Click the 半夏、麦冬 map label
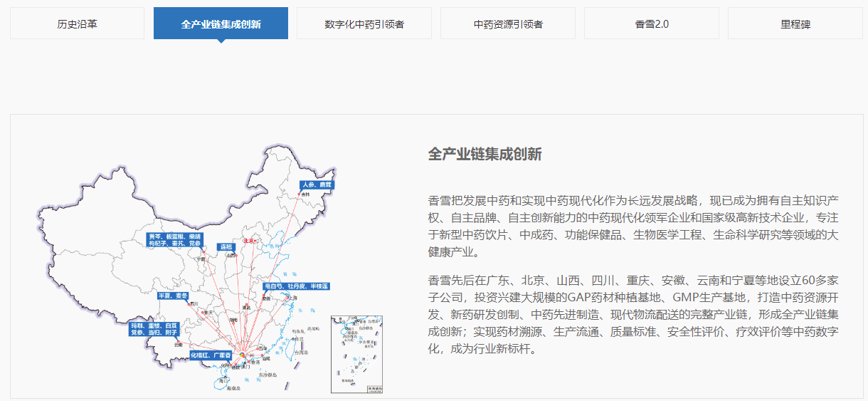This screenshot has width=868, height=401. [x=173, y=295]
